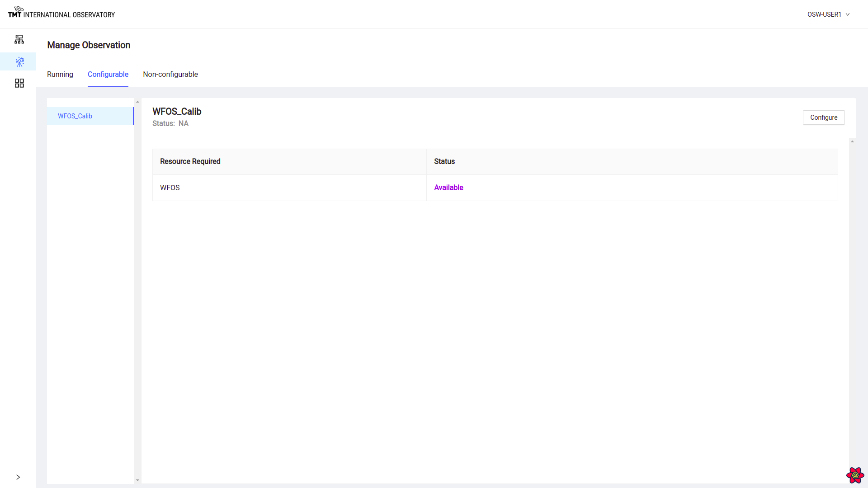The width and height of the screenshot is (868, 488).
Task: Open the React Query devtools flower icon
Action: coord(855,475)
